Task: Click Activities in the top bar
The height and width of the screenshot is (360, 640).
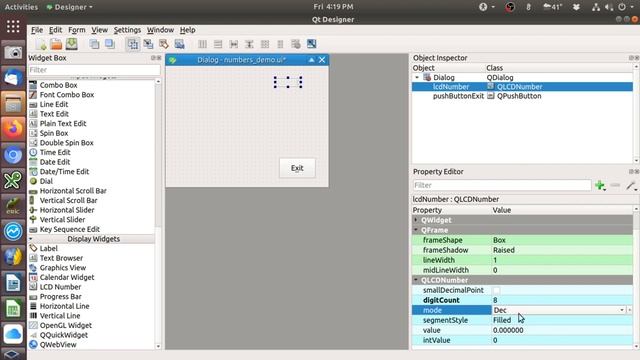Action: click(x=21, y=7)
